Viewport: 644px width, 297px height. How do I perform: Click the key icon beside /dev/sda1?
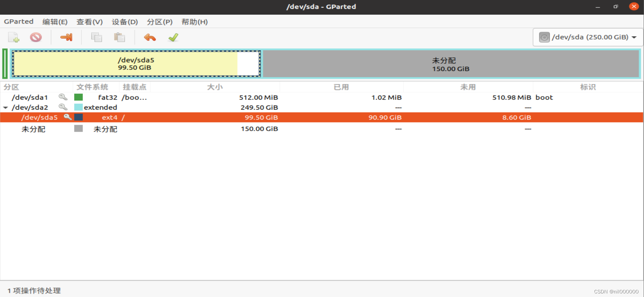[63, 97]
